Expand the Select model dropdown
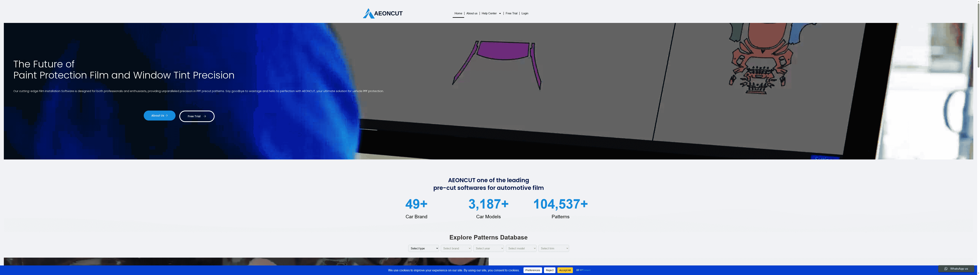Screen dimensions: 980x275 coord(521,248)
